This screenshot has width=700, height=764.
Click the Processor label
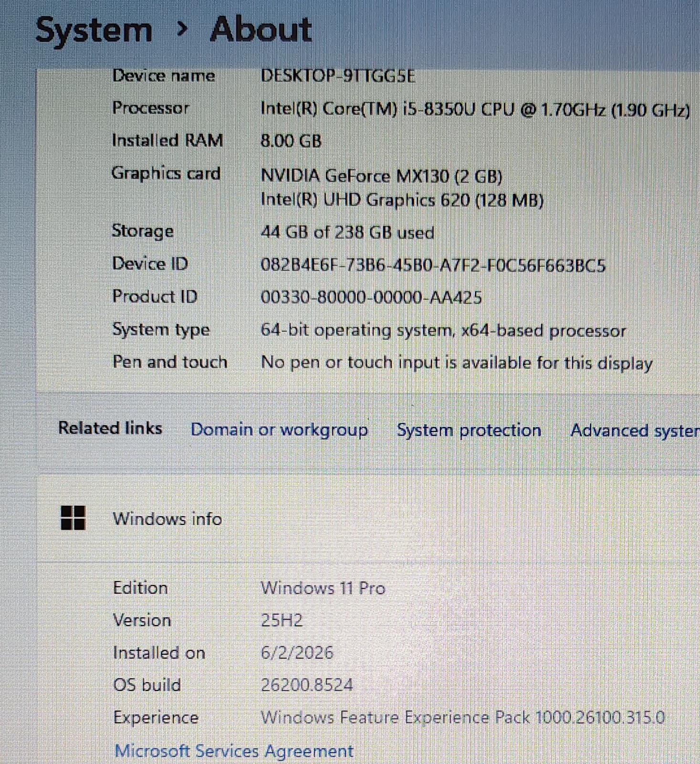(151, 108)
